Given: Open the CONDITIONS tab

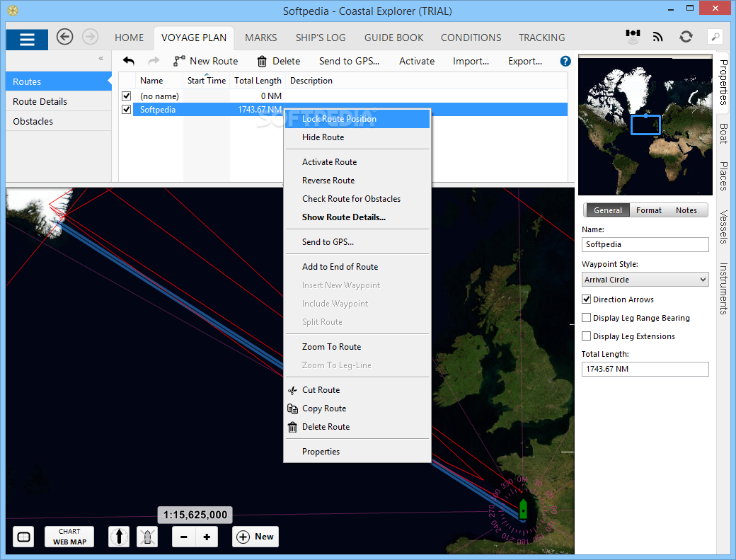Looking at the screenshot, I should pyautogui.click(x=471, y=38).
